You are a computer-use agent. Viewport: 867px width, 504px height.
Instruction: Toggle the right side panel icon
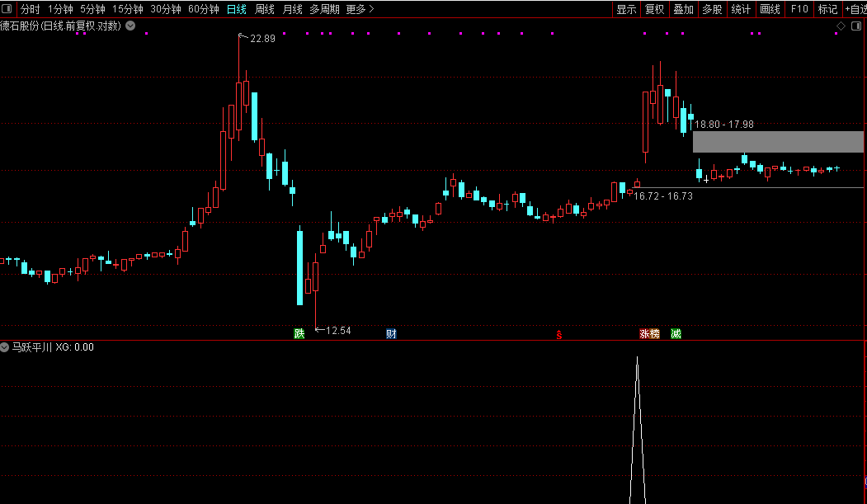point(856,26)
